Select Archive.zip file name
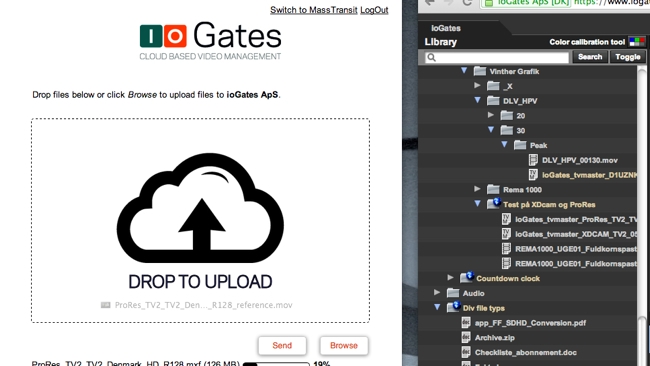This screenshot has height=366, width=650. (x=495, y=338)
